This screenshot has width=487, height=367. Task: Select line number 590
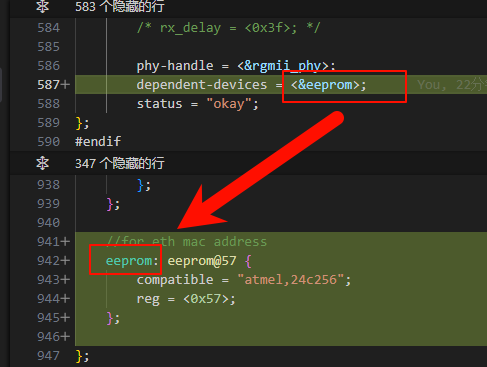[x=49, y=142]
